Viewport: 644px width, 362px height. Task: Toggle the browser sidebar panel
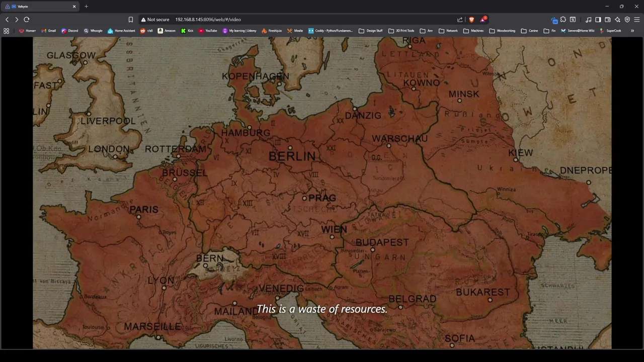point(598,20)
